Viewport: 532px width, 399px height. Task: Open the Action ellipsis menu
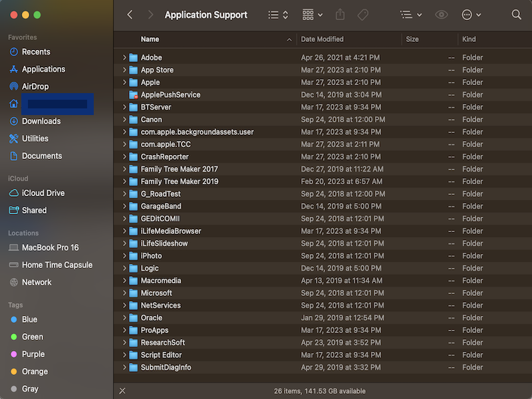[x=471, y=15]
